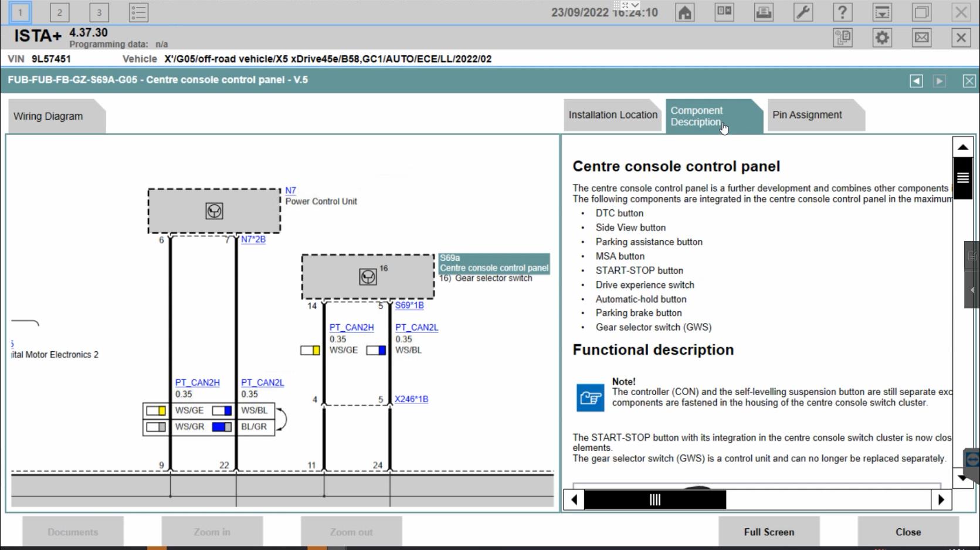The width and height of the screenshot is (980, 550).
Task: Click the Close button at the bottom
Action: 908,532
